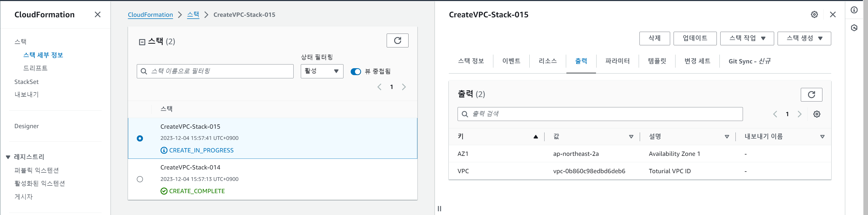This screenshot has width=868, height=215.
Task: Click the CreateVPC-Stack-015 stack name in list
Action: [x=190, y=127]
